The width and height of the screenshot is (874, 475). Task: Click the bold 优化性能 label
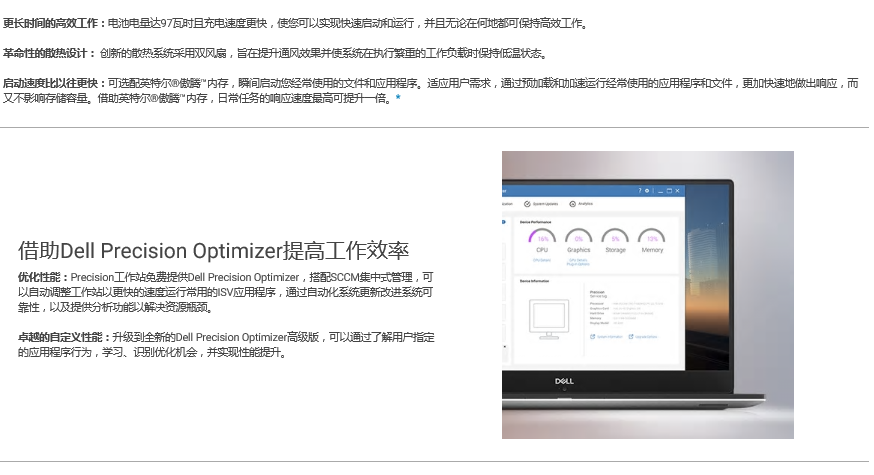point(42,277)
